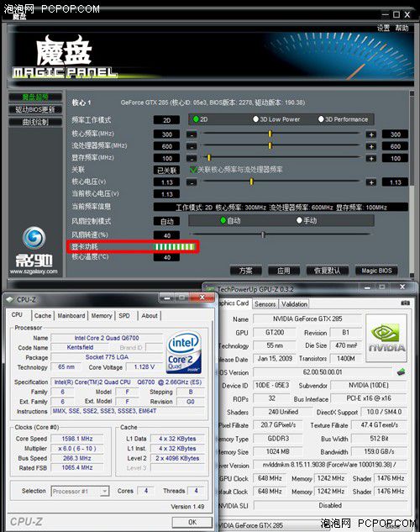Click the GPU-Z Name field NVIDIA GeForce GTX 285
420x532 pixels.
click(x=307, y=319)
